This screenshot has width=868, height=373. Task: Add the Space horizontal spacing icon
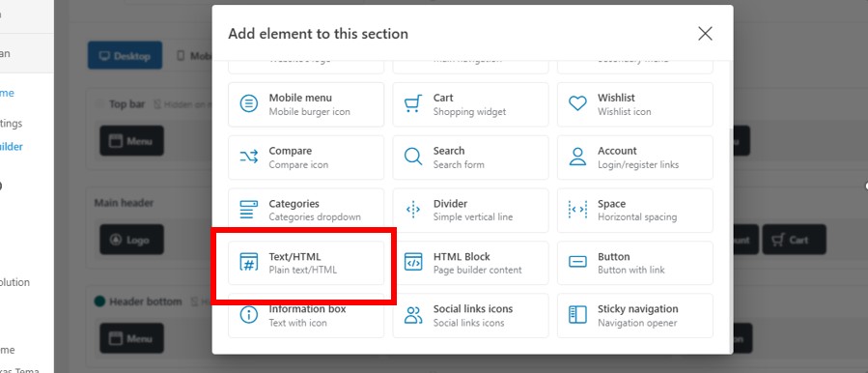tap(577, 210)
